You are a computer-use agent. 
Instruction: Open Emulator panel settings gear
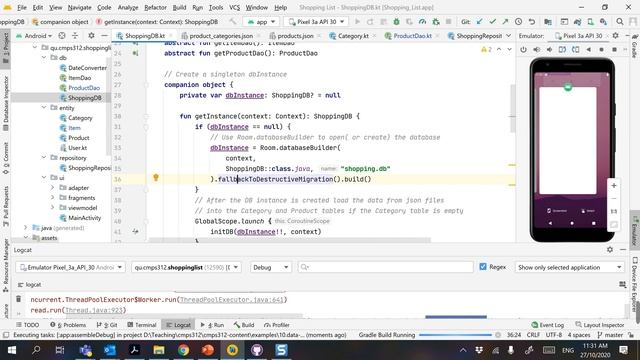coord(616,36)
